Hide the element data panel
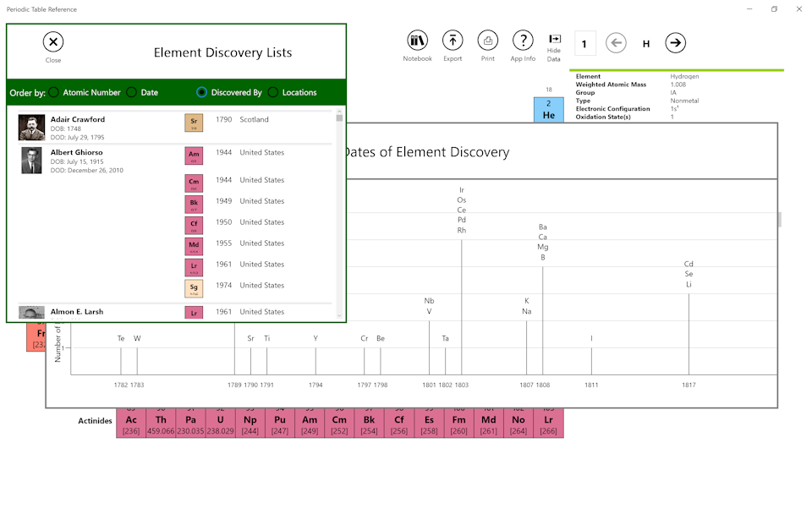Image resolution: width=812 pixels, height=519 pixels. click(554, 42)
